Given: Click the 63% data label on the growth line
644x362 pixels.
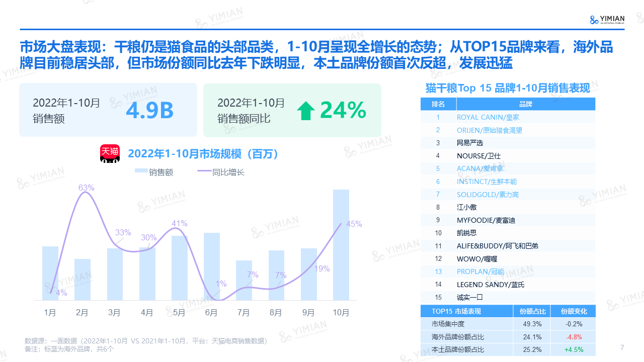Looking at the screenshot, I should click(86, 188).
